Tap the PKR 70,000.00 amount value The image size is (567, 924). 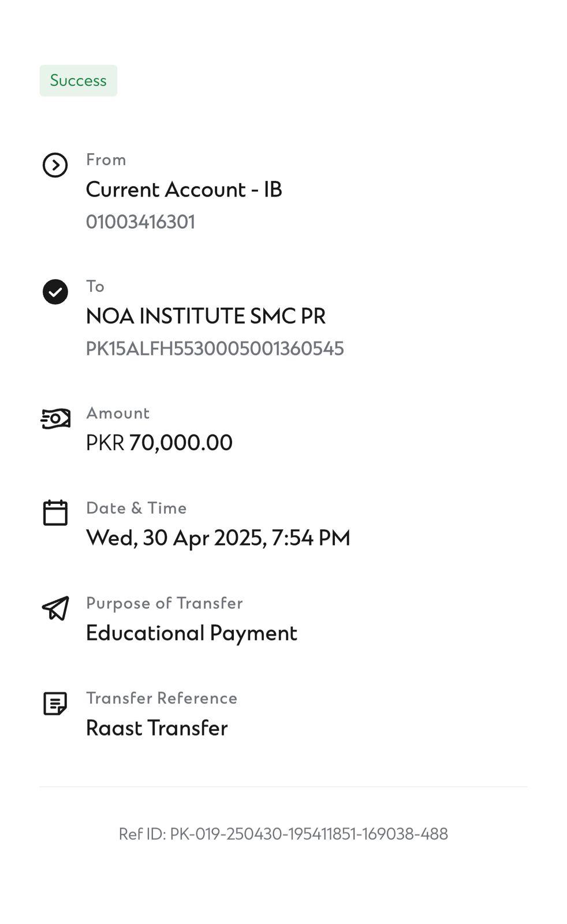(159, 443)
